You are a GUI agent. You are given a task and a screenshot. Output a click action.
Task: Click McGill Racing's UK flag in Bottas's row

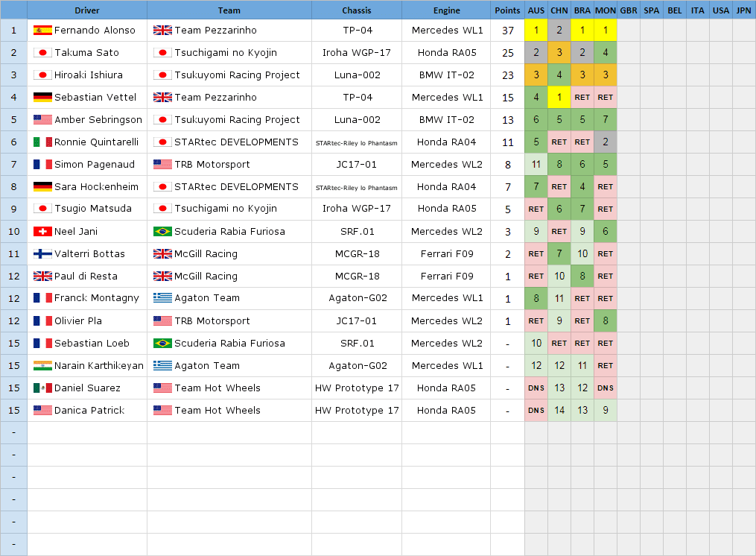162,254
